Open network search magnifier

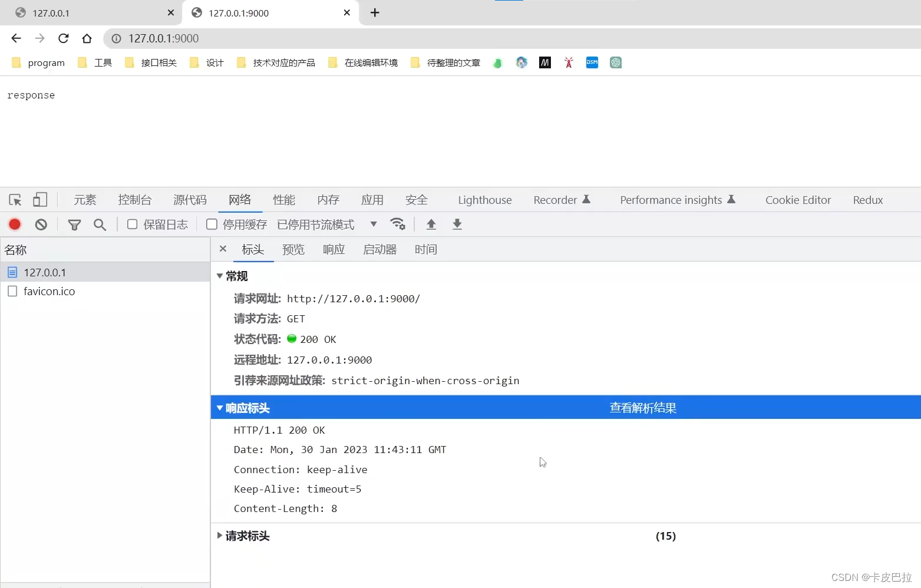tap(100, 224)
